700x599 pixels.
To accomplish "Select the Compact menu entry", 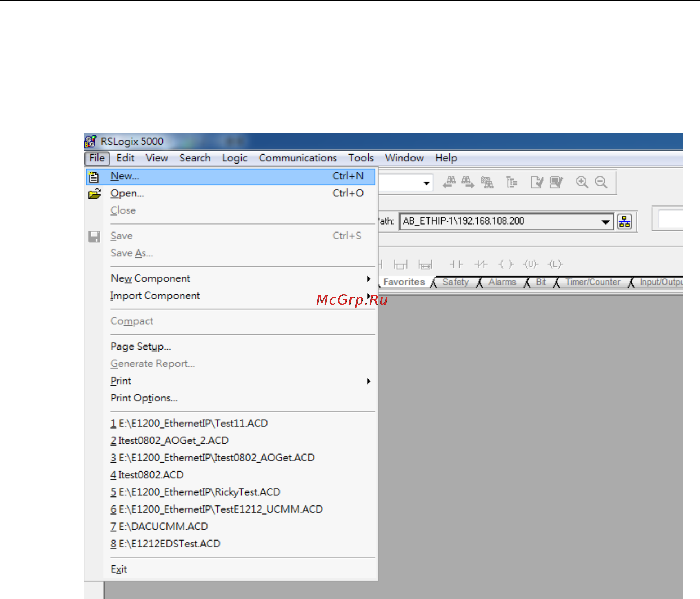I will [x=231, y=321].
